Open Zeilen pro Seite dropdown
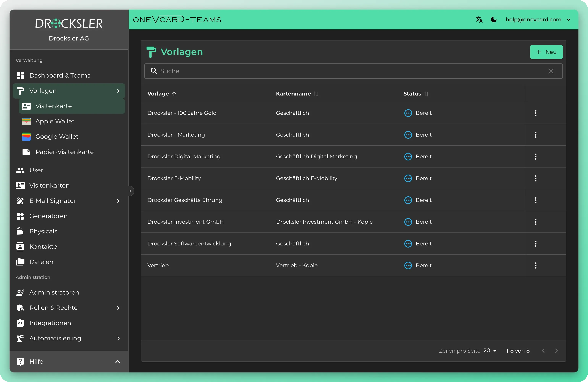588x382 pixels. (490, 351)
